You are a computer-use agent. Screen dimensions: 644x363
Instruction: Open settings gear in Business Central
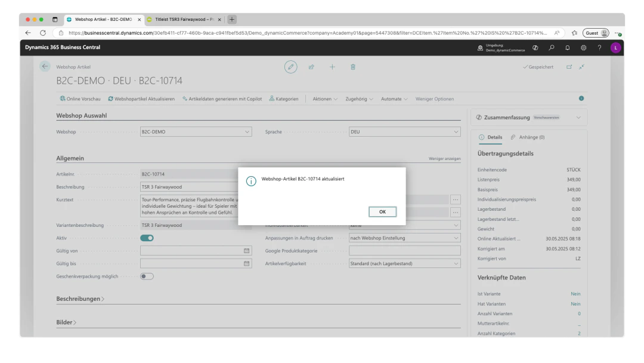(x=583, y=48)
